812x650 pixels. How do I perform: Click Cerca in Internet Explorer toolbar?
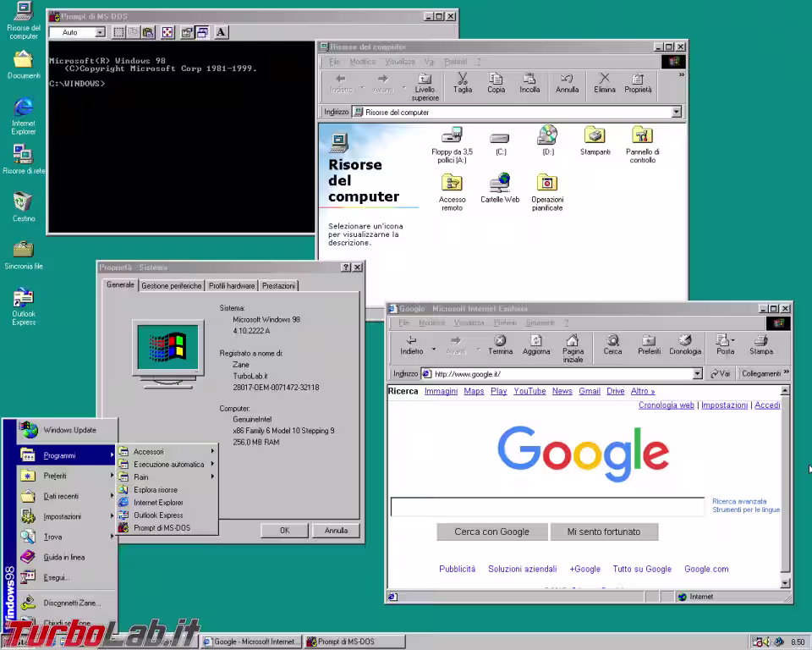(612, 344)
